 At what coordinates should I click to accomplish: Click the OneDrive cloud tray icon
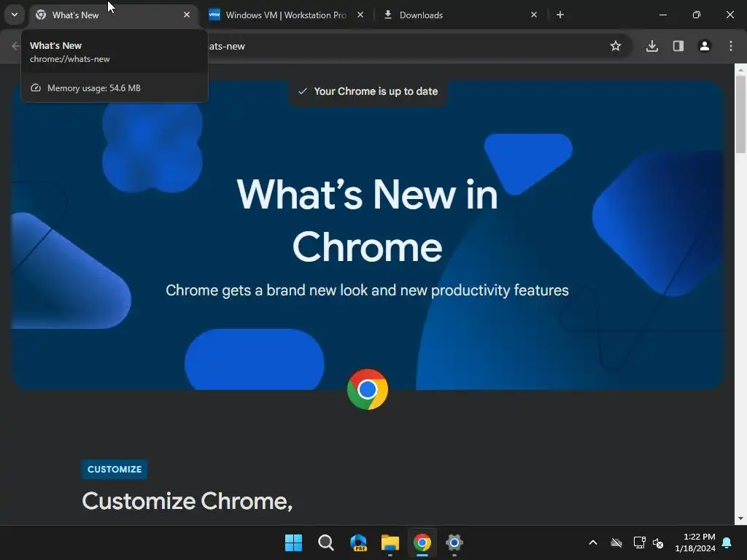coord(616,542)
